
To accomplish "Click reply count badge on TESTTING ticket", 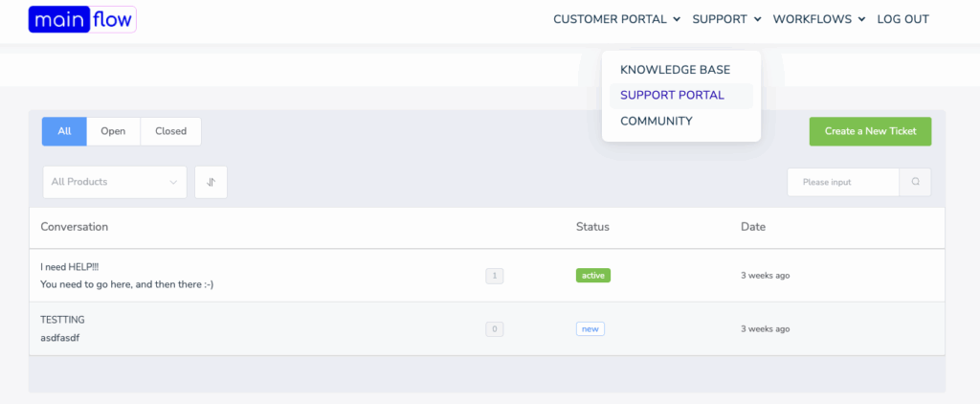I will click(495, 329).
